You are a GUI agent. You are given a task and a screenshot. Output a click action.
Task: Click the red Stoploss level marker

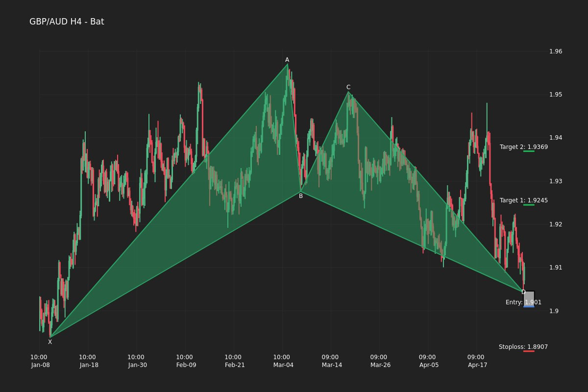[x=529, y=351]
